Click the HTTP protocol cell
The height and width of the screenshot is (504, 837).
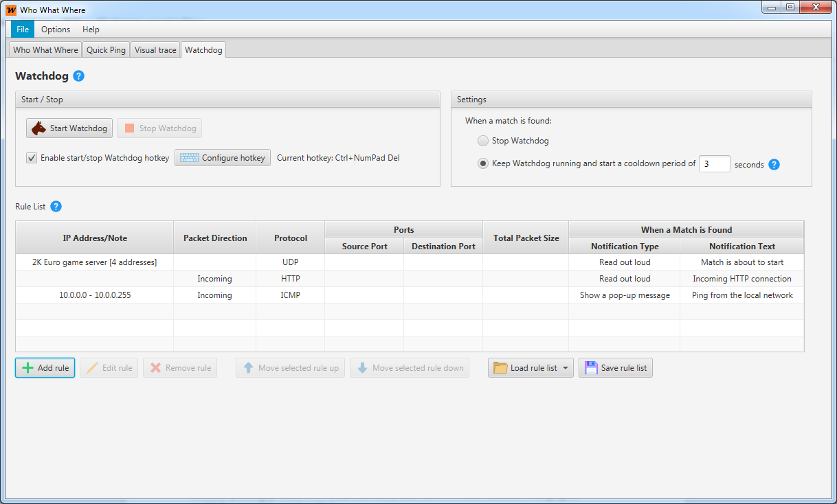[291, 279]
